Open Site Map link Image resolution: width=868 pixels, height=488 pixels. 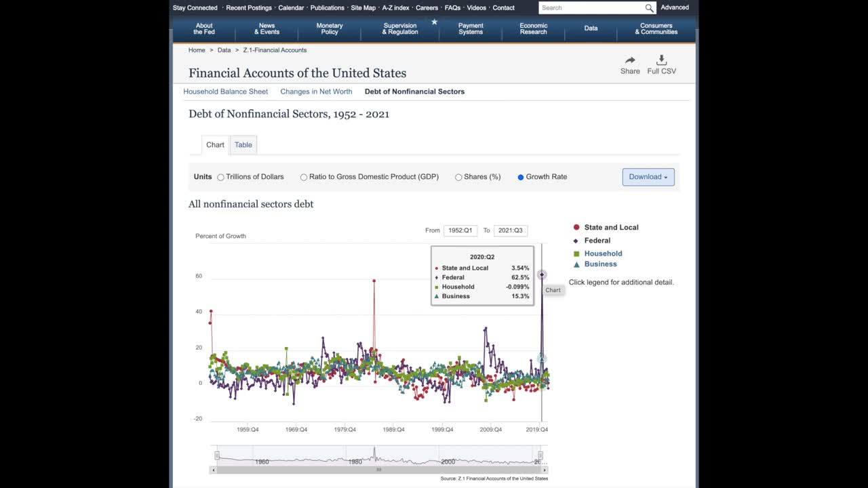click(x=363, y=8)
